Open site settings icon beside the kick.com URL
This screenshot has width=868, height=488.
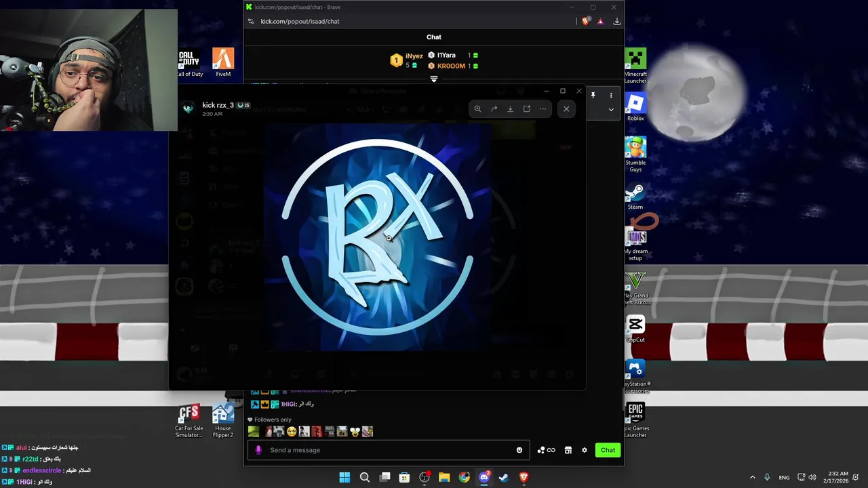(x=251, y=21)
